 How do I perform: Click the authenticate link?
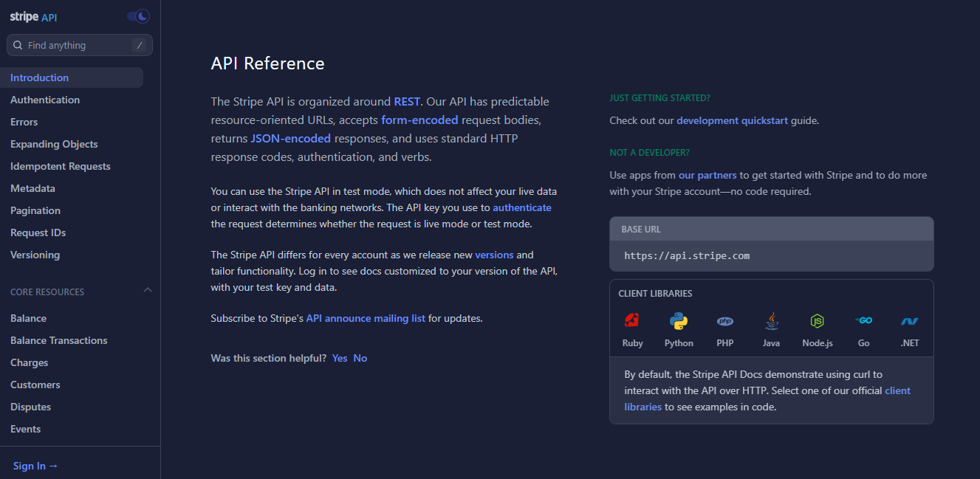[522, 207]
